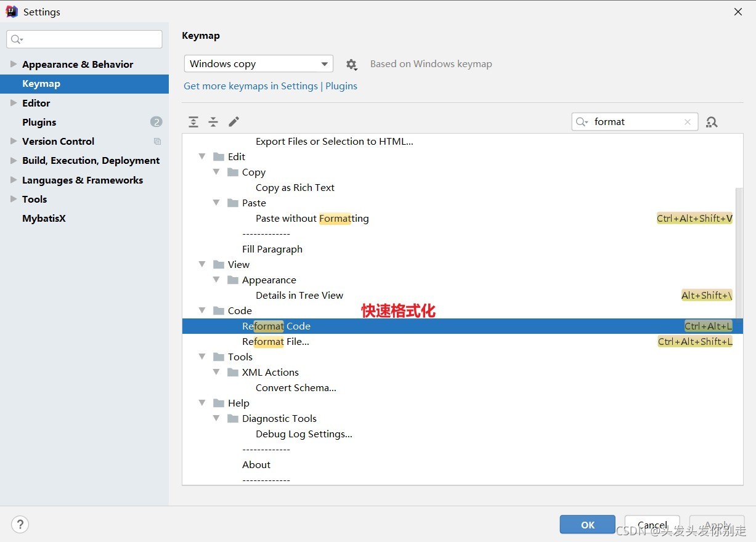Click the keymap search field containing 'format'
Image resolution: width=756 pixels, height=542 pixels.
coord(635,122)
